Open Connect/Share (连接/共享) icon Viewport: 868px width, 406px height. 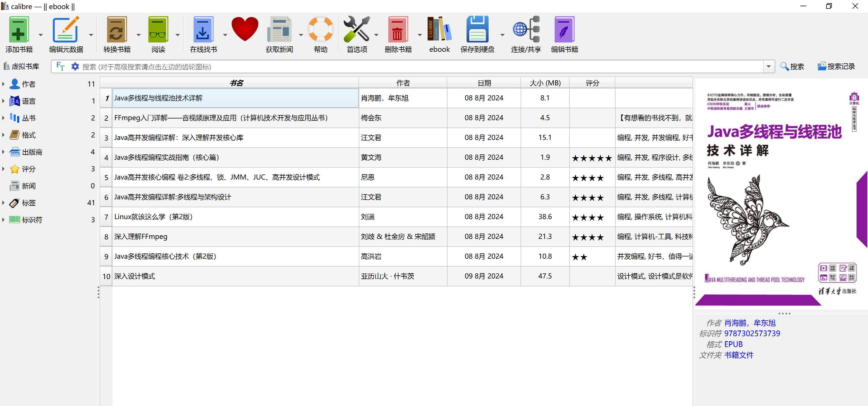click(526, 30)
